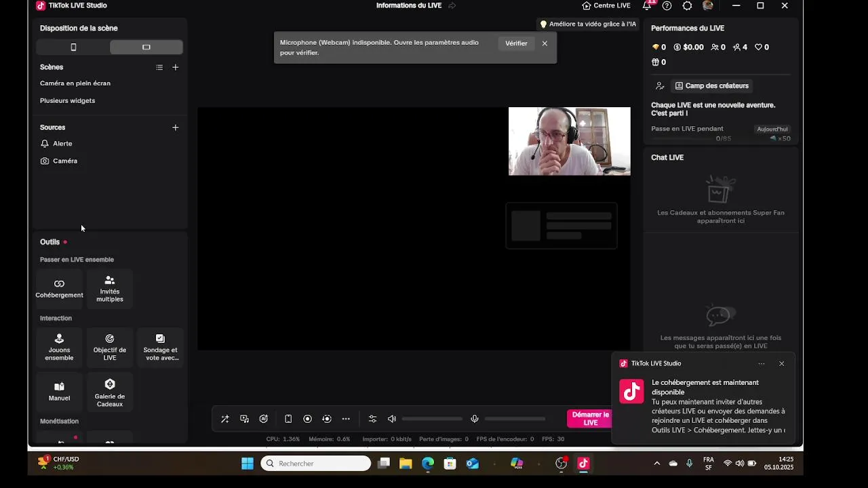Click the phone device icon in bottom toolbar

(x=288, y=419)
